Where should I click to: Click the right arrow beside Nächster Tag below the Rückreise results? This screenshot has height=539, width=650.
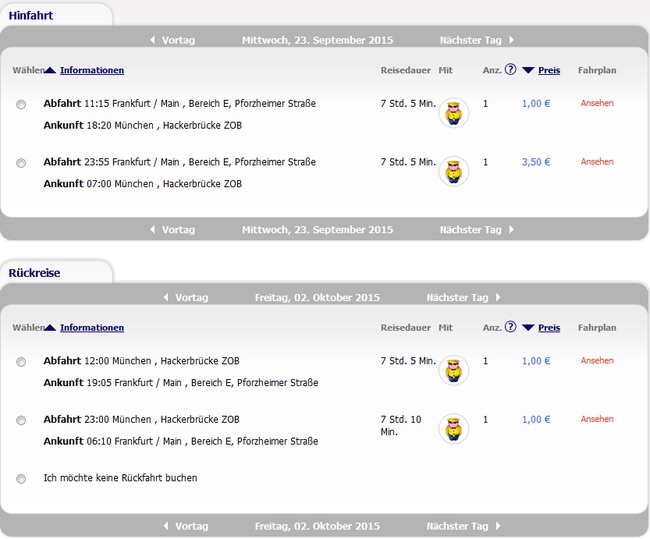pyautogui.click(x=498, y=526)
